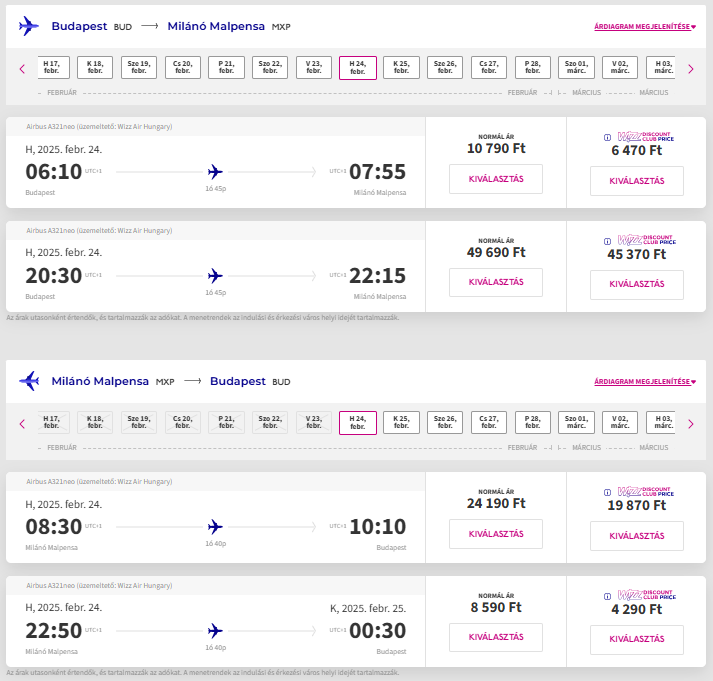Click info icon beside 6 470 Ft Discount Club price
The image size is (713, 681).
(608, 137)
